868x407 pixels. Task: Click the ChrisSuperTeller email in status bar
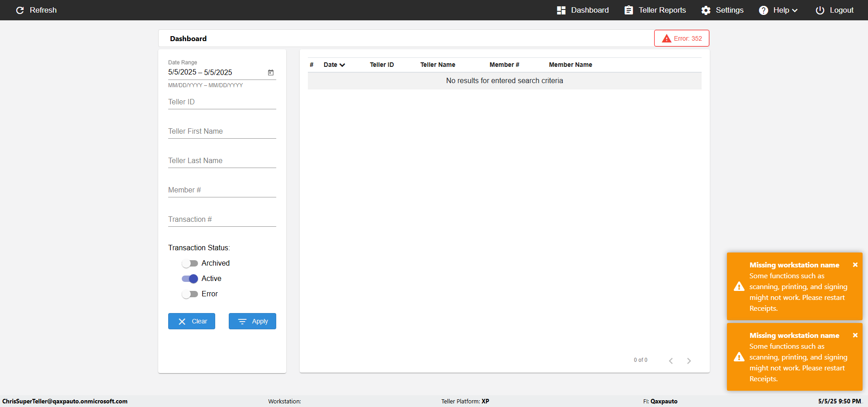point(65,401)
